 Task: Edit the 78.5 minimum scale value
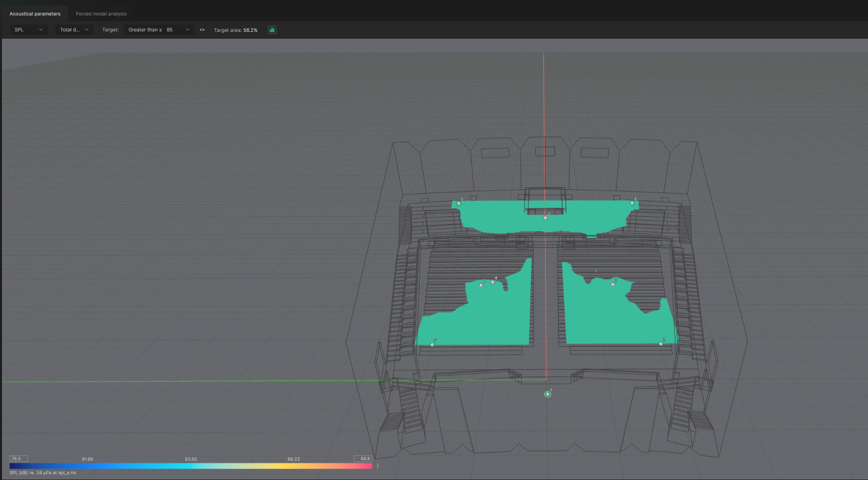pos(18,459)
